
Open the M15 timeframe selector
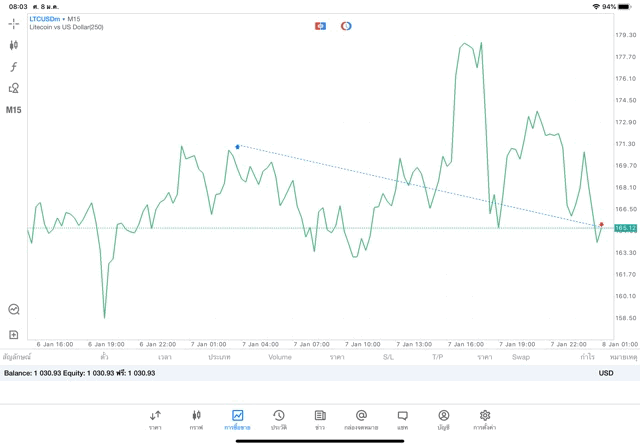point(14,110)
